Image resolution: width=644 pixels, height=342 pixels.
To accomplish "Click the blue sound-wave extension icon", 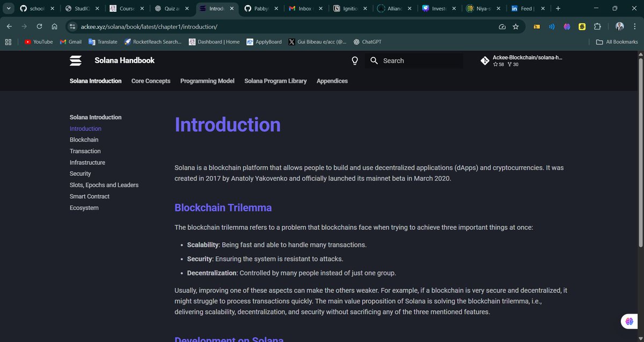I will (x=552, y=26).
